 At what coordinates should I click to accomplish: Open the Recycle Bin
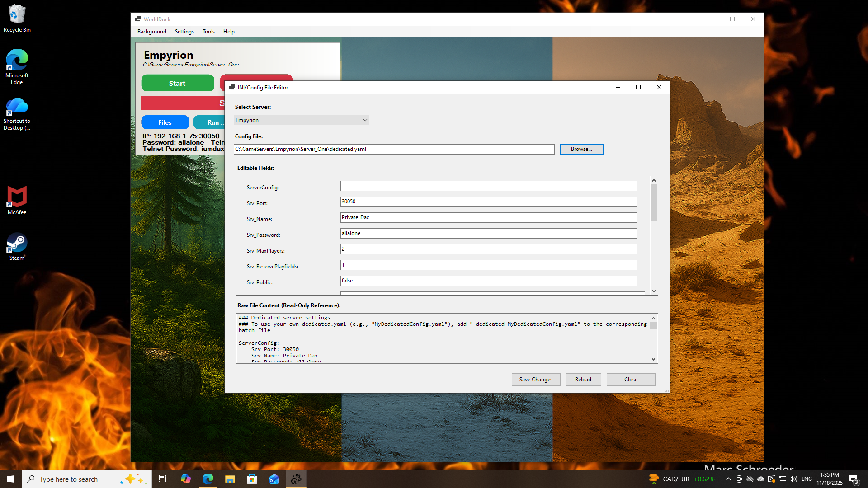[x=17, y=14]
